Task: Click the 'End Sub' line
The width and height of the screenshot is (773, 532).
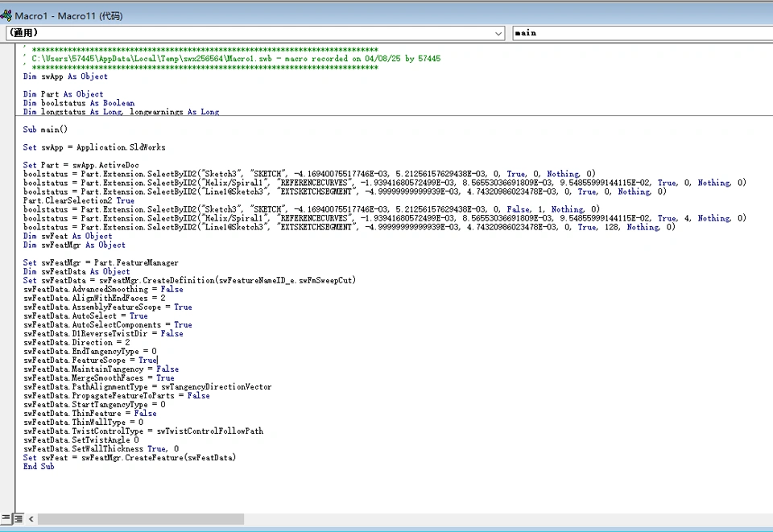Action: 39,467
